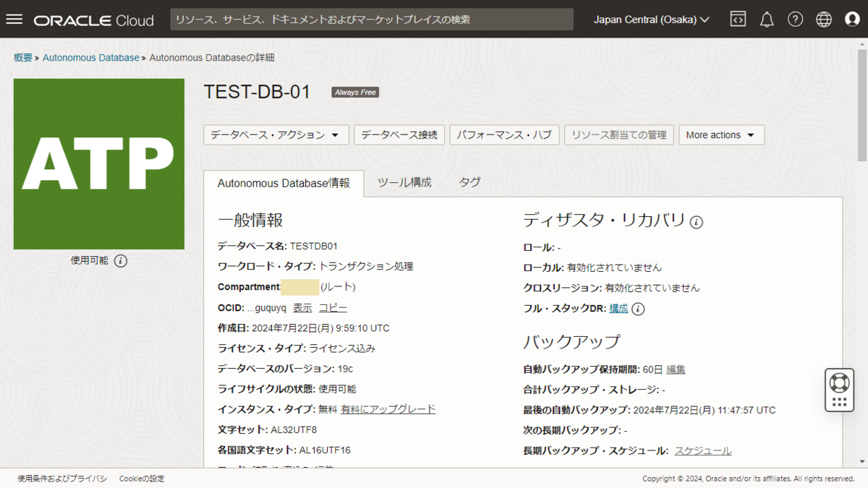The height and width of the screenshot is (488, 868).
Task: Click the スケジュール link for long-term backup
Action: (x=703, y=450)
